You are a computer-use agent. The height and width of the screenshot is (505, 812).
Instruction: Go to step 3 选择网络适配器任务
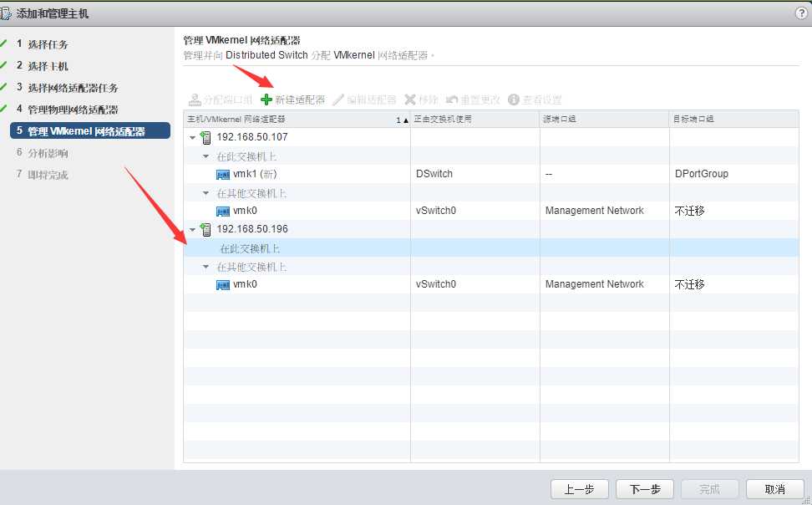(67, 88)
